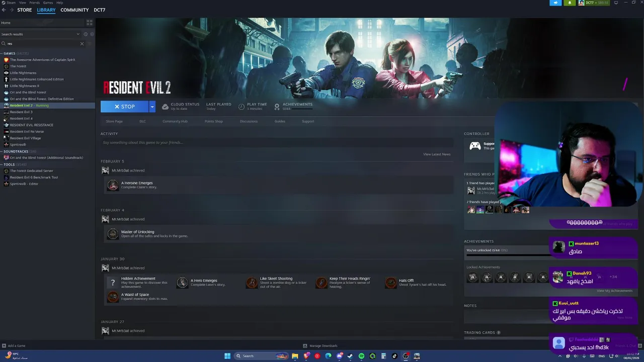Switch library to grid view icon
The image size is (644, 362).
click(x=90, y=23)
